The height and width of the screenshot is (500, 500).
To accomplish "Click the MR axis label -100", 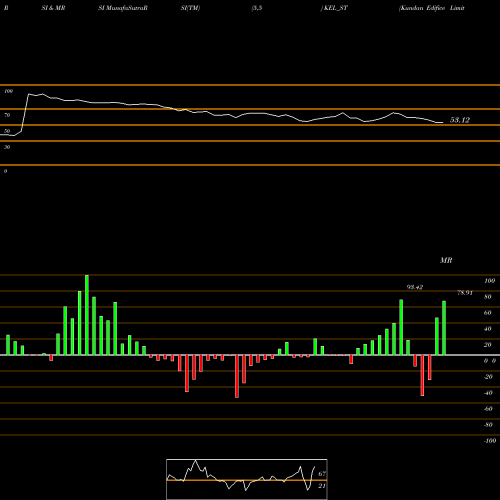I will pyautogui.click(x=490, y=441).
